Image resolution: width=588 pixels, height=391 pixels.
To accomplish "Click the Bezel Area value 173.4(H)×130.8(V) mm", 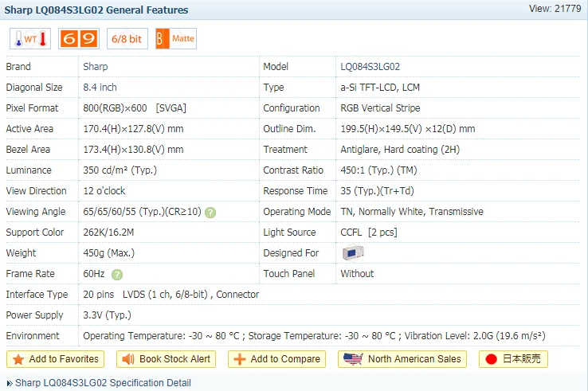I will pyautogui.click(x=133, y=150).
